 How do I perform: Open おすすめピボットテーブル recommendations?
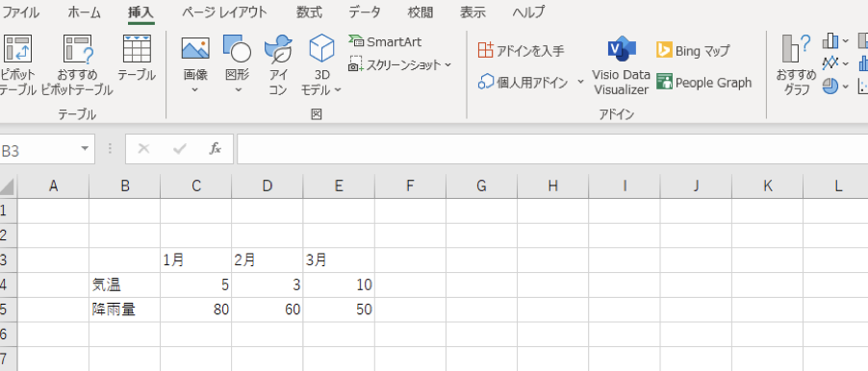(x=77, y=63)
